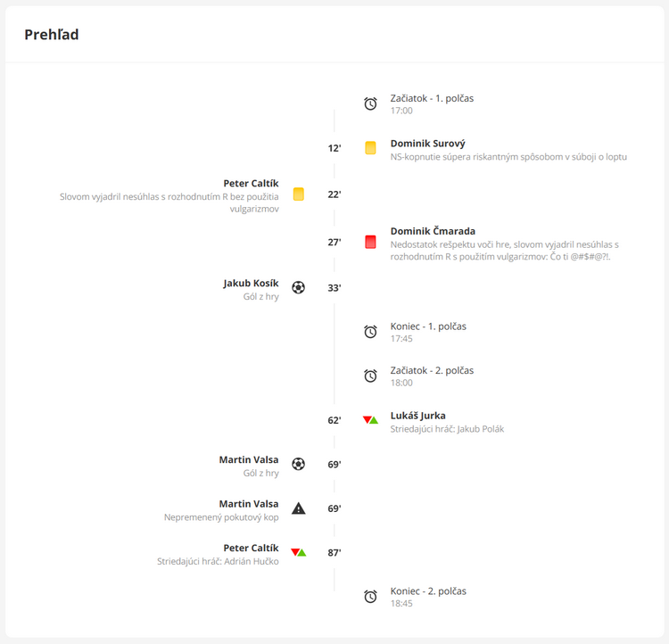Click the clock icon beside Začiatok 1. polčas
This screenshot has width=669, height=644.
[370, 103]
